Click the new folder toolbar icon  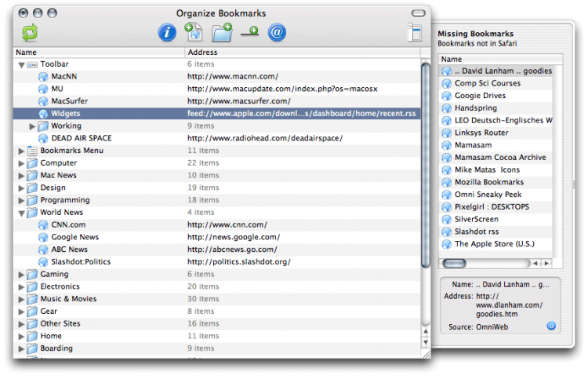(222, 32)
